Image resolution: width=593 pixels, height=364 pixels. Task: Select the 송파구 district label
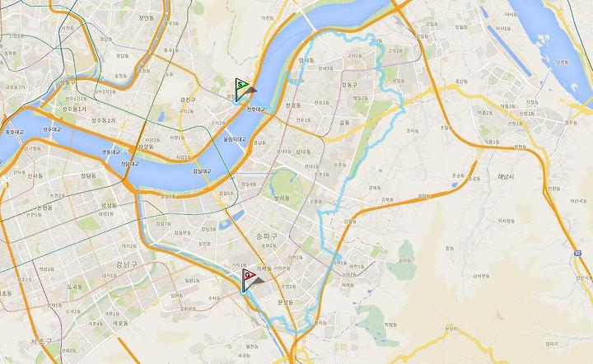pyautogui.click(x=267, y=236)
